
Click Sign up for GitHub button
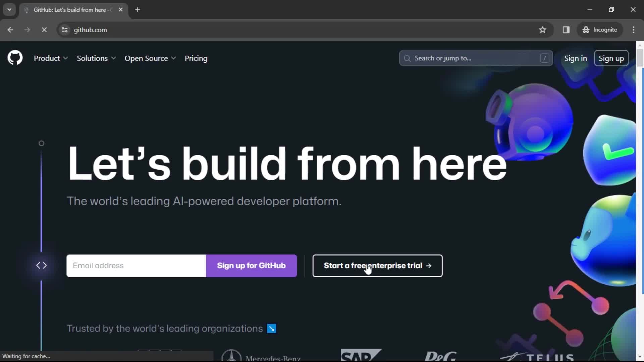(251, 265)
